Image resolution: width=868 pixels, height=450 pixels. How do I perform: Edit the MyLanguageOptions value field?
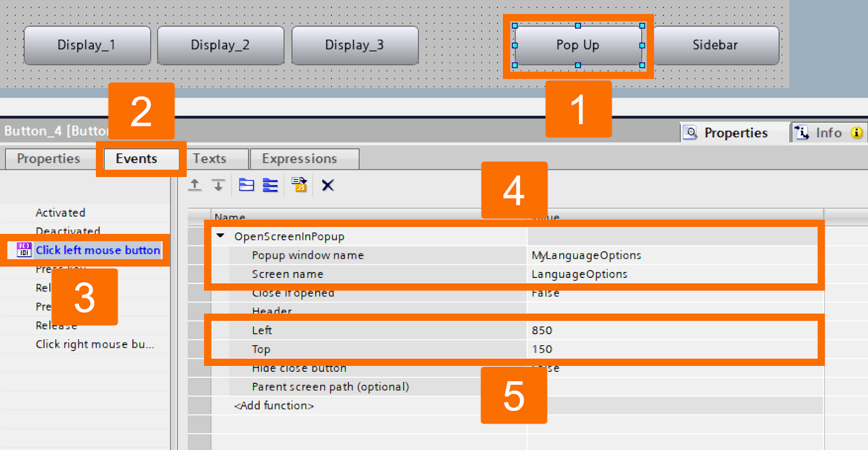672,255
